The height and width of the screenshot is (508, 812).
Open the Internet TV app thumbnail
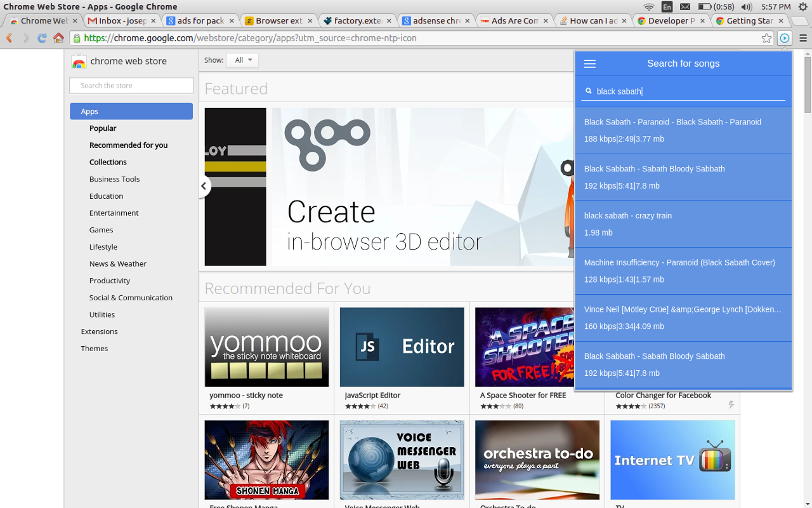coord(672,460)
